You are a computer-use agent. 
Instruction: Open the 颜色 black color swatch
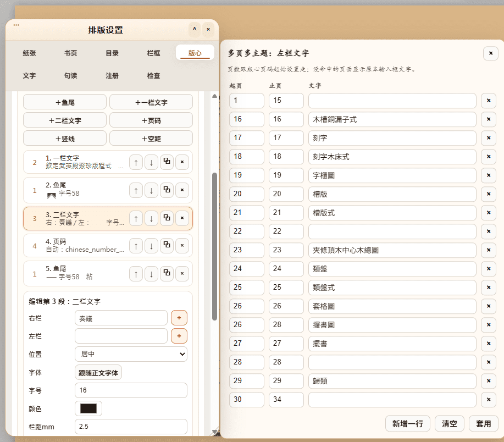tap(88, 408)
